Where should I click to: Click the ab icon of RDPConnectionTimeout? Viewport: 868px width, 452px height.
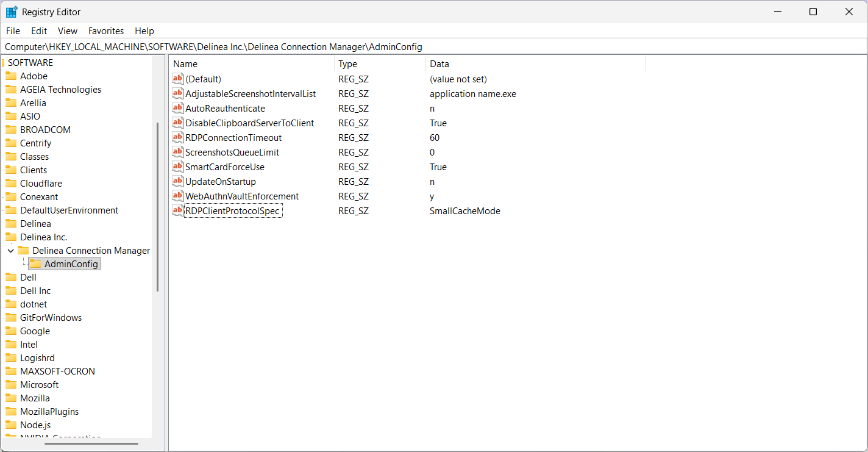178,137
